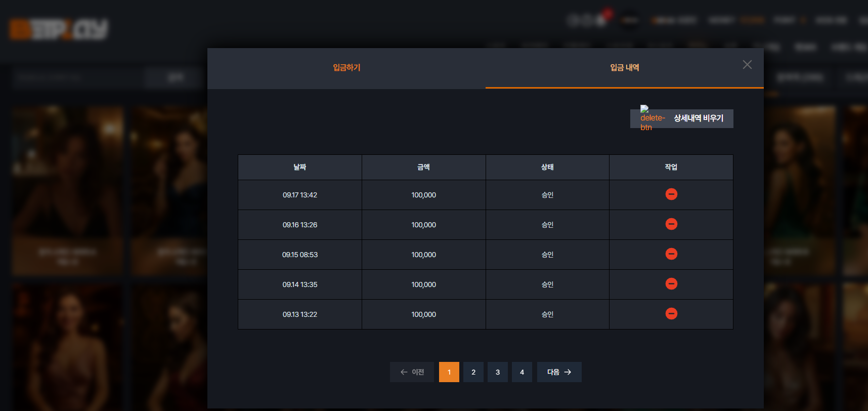Open page 2 of deposit history

(473, 372)
